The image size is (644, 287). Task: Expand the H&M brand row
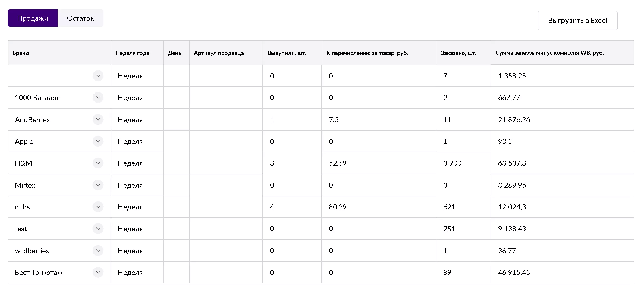[x=98, y=163]
